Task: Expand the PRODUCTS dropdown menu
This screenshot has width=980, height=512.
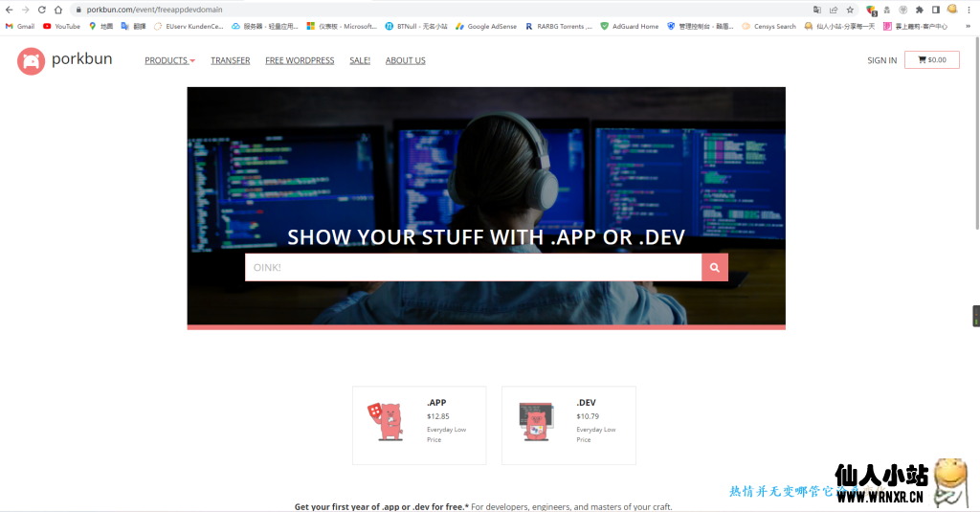Action: [169, 60]
